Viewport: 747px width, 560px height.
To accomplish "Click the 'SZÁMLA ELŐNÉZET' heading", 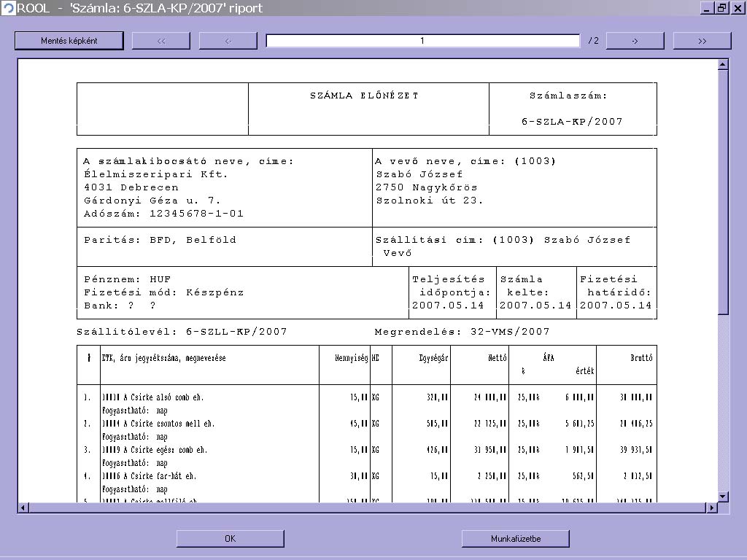I will pos(365,96).
